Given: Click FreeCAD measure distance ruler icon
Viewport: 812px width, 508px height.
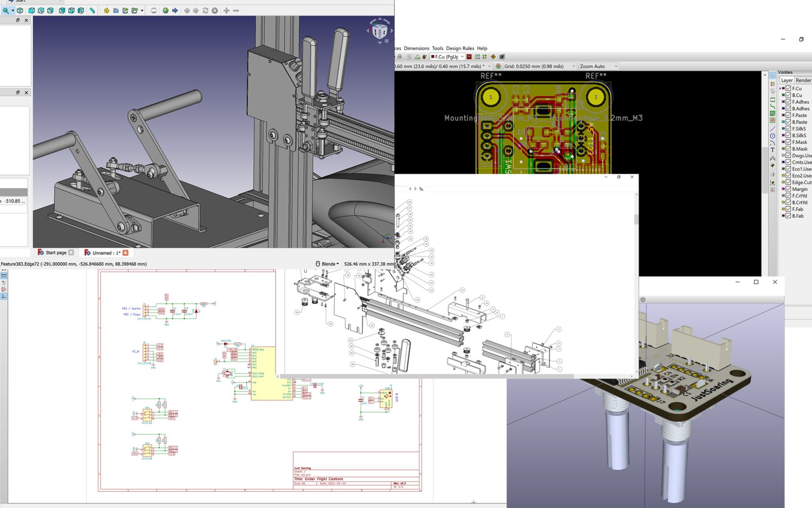Looking at the screenshot, I should tap(92, 10).
